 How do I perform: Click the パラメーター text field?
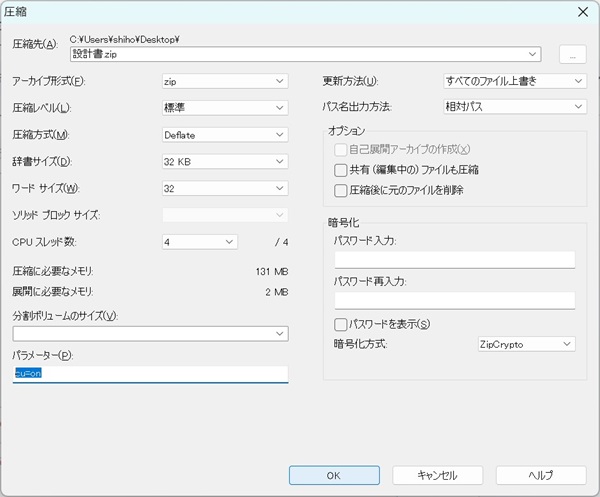point(150,374)
